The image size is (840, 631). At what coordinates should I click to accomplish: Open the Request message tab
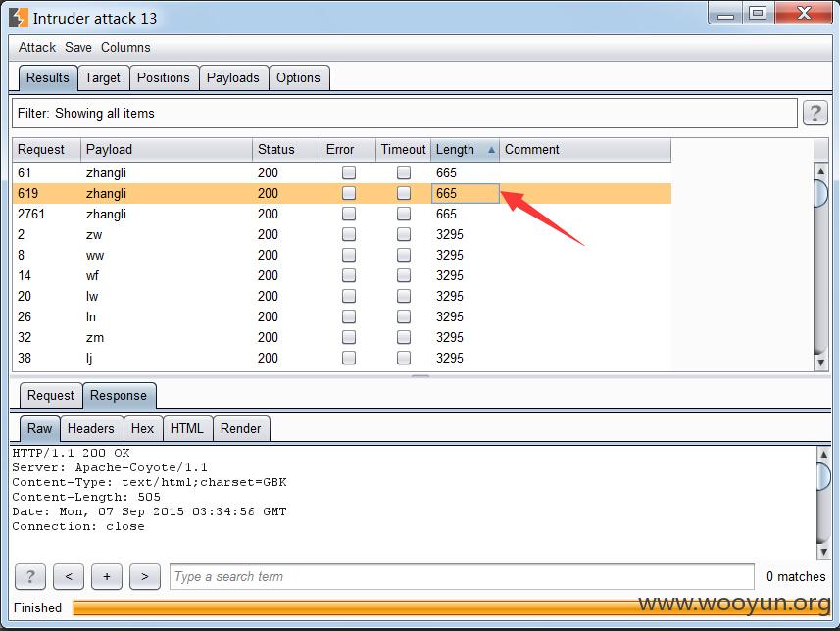pyautogui.click(x=51, y=396)
